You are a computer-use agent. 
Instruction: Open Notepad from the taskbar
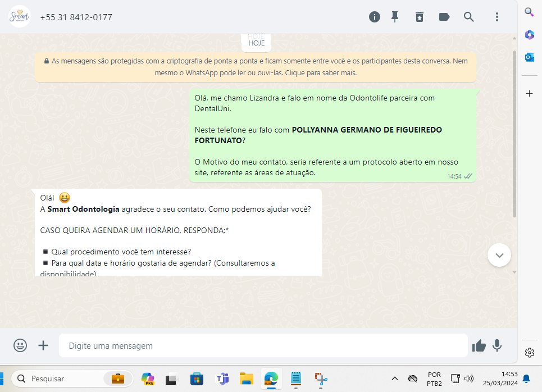(296, 379)
